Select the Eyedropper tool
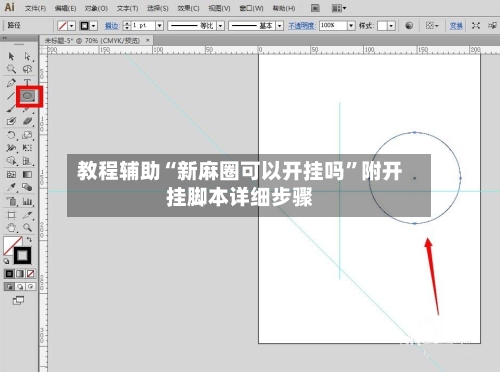Screen dimensions: 500x372 tap(11, 187)
